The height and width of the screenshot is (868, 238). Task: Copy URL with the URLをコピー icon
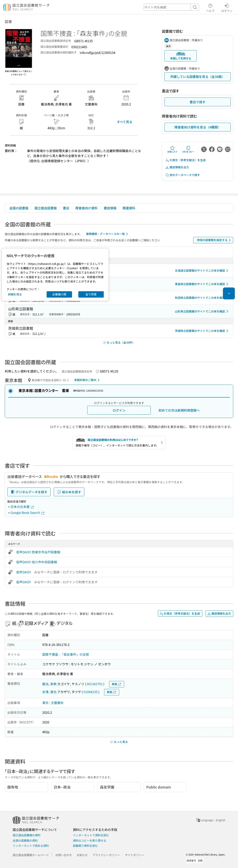click(188, 149)
